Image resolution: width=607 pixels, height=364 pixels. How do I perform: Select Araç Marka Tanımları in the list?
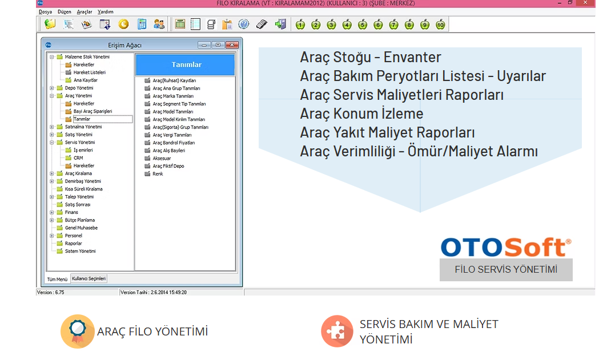pyautogui.click(x=173, y=96)
